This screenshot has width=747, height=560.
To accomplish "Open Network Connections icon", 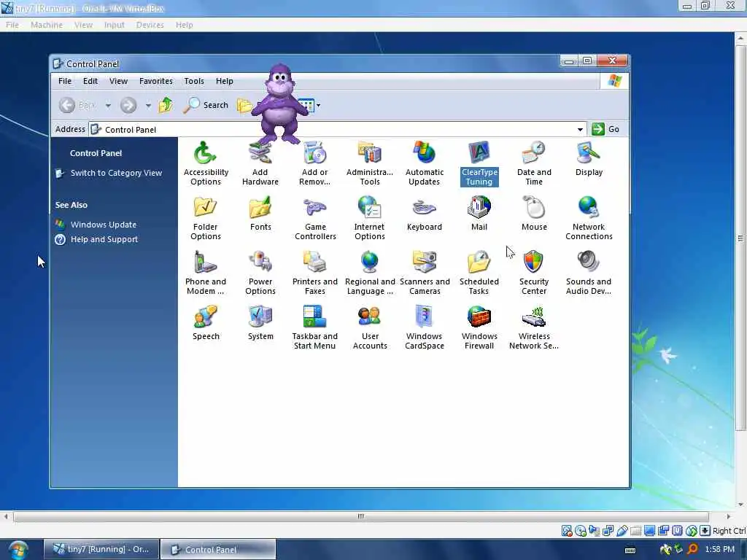I will click(589, 217).
